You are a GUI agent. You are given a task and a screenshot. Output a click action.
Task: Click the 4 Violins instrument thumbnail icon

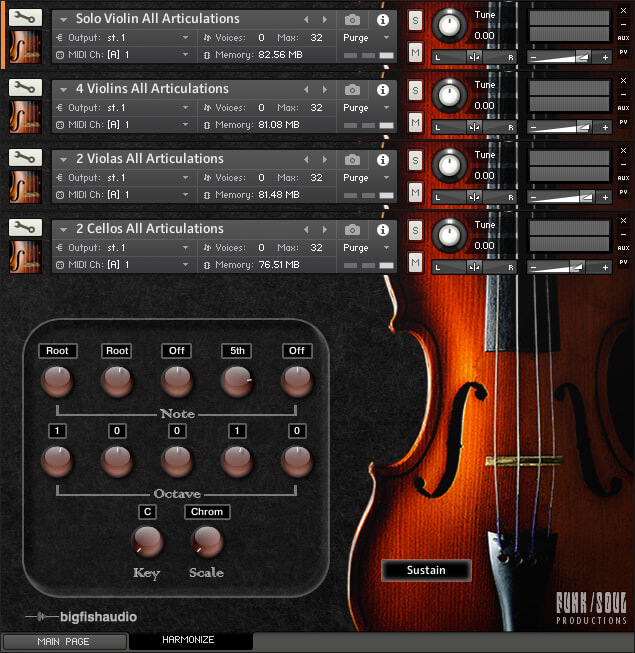click(25, 117)
